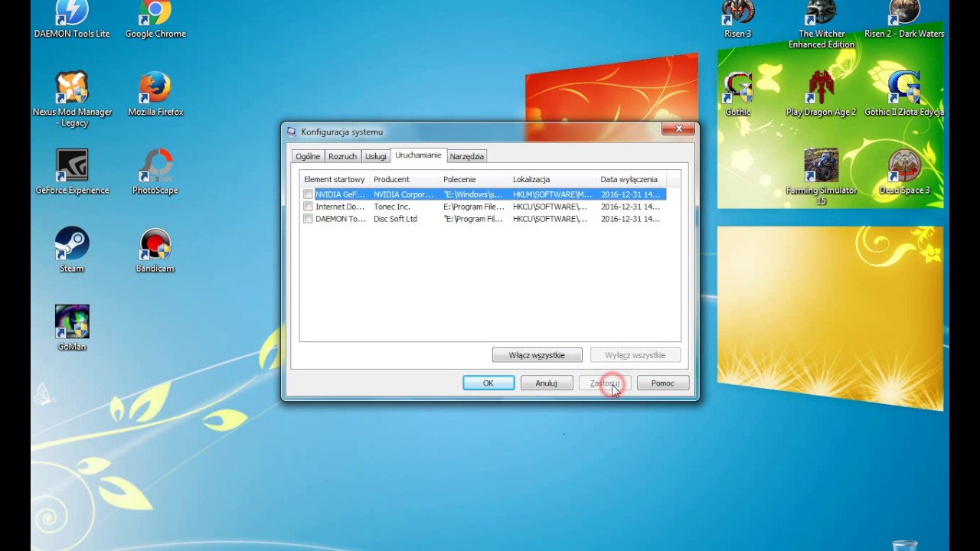Image resolution: width=980 pixels, height=551 pixels.
Task: Switch to the Rozruch tab
Action: pos(342,156)
